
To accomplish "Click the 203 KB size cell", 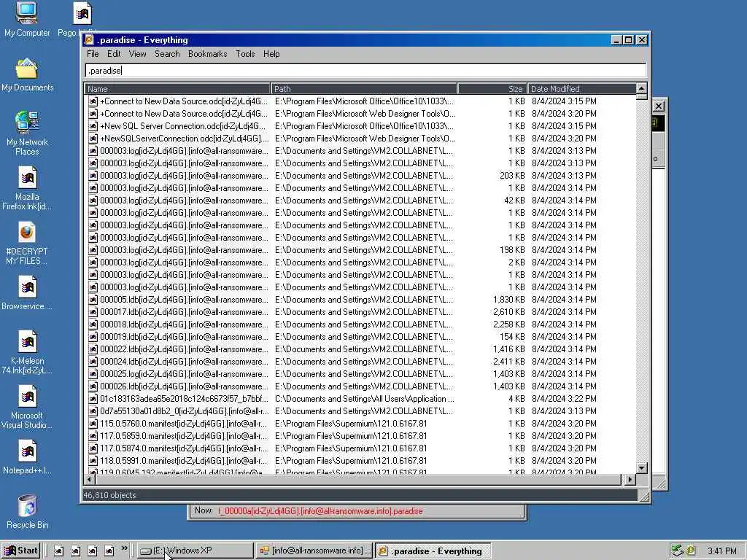I will click(512, 176).
